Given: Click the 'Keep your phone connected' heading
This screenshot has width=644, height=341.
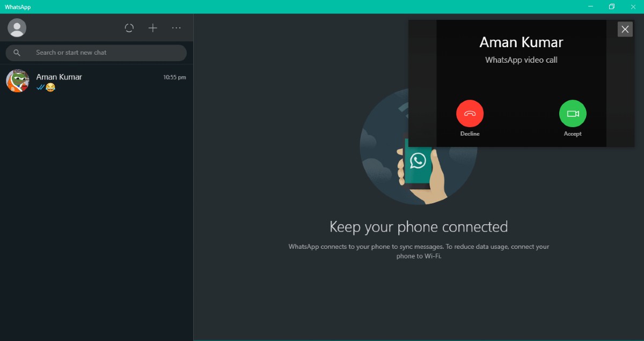Looking at the screenshot, I should (419, 227).
